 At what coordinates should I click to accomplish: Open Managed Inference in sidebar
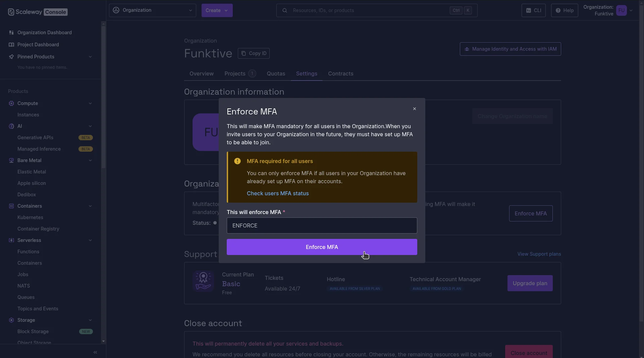tap(39, 149)
